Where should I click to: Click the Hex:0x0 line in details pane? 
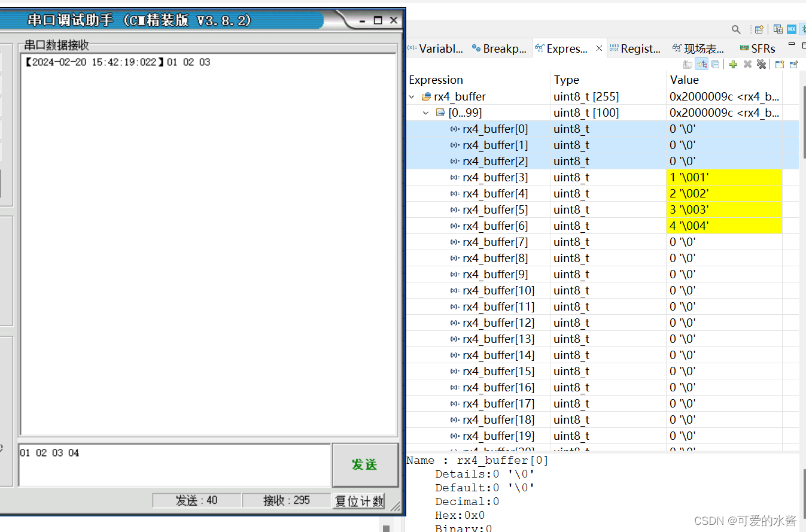[x=460, y=515]
